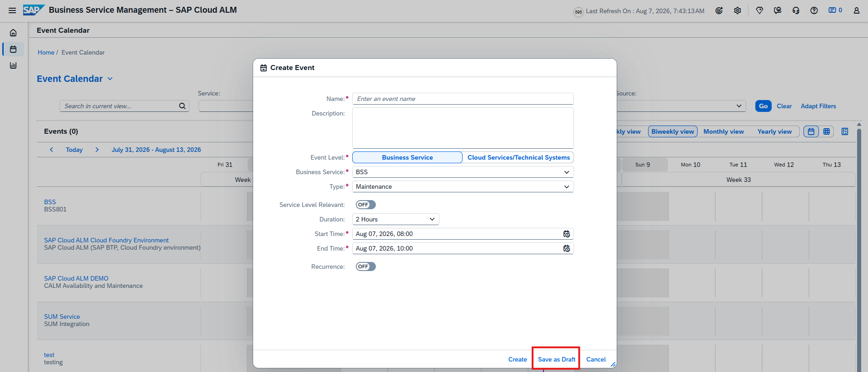Switch to calendar display icon

click(811, 131)
